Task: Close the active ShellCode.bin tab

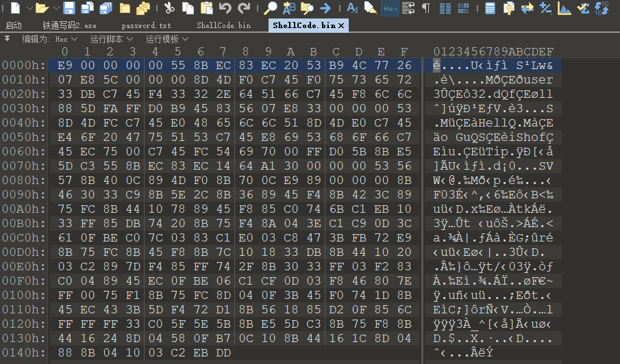Action: pos(341,26)
